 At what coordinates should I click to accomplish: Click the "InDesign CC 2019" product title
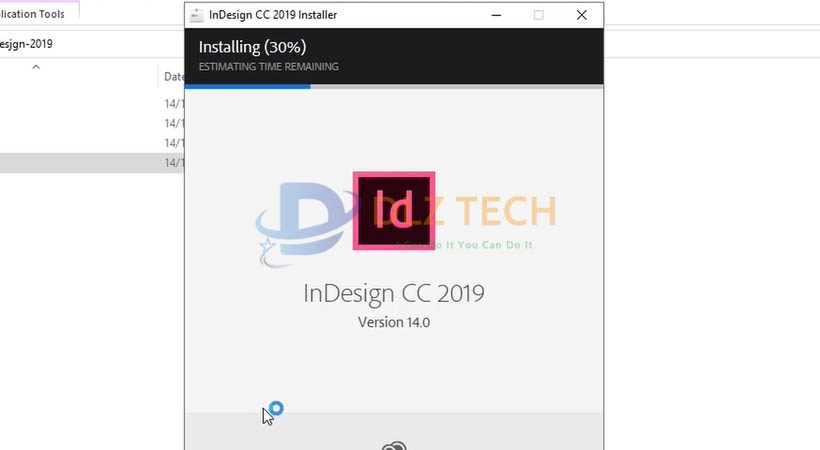pos(394,293)
